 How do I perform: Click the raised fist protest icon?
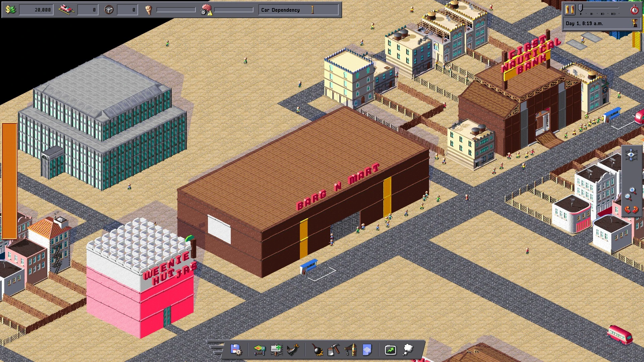149,10
